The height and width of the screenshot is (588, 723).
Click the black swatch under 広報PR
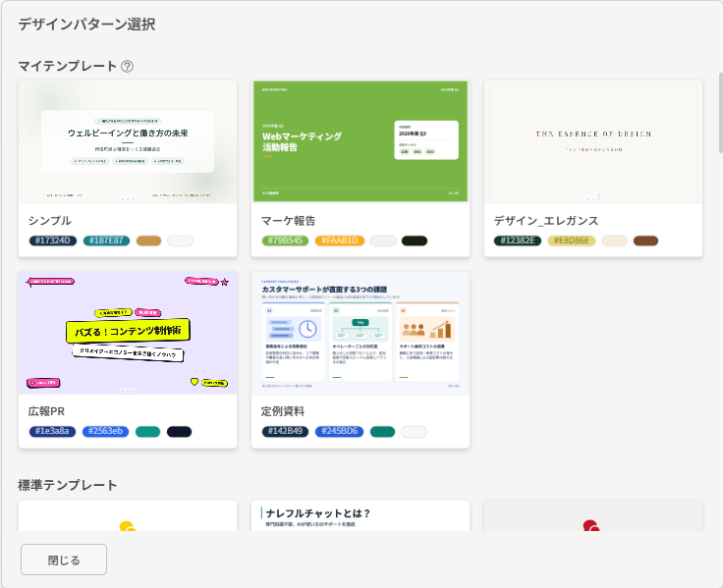(x=179, y=431)
